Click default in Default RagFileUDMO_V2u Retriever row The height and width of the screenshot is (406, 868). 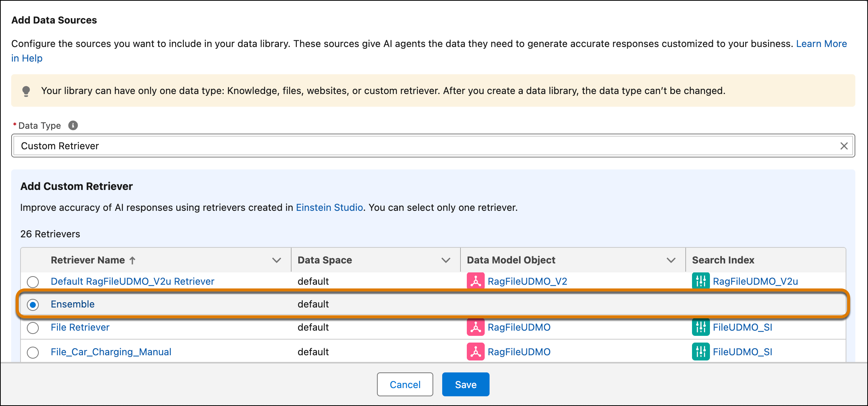[313, 281]
